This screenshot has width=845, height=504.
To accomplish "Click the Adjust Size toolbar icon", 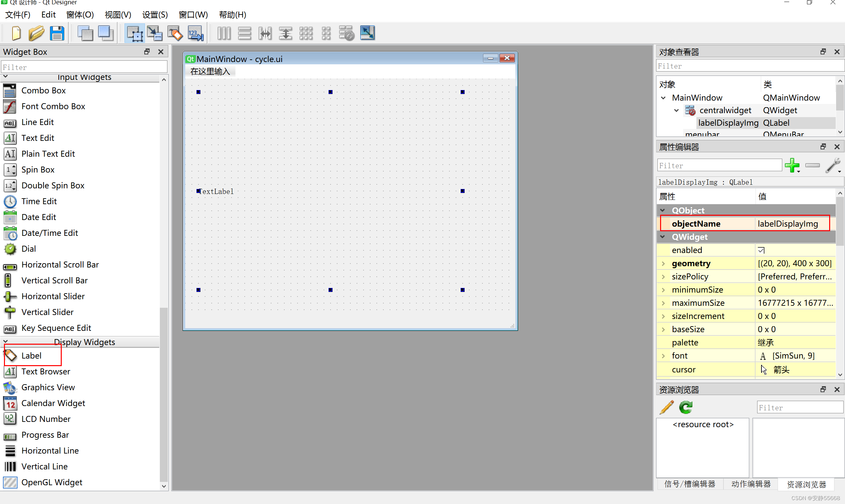I will pos(368,33).
